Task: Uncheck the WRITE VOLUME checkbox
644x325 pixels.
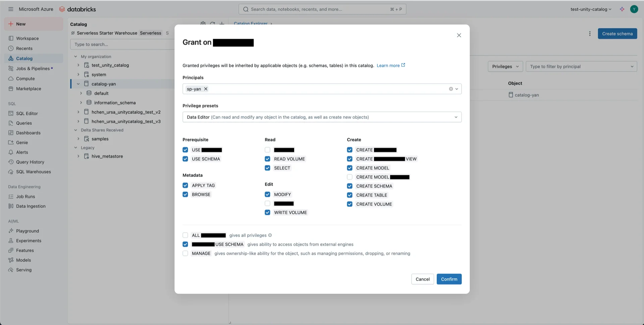Action: (267, 212)
